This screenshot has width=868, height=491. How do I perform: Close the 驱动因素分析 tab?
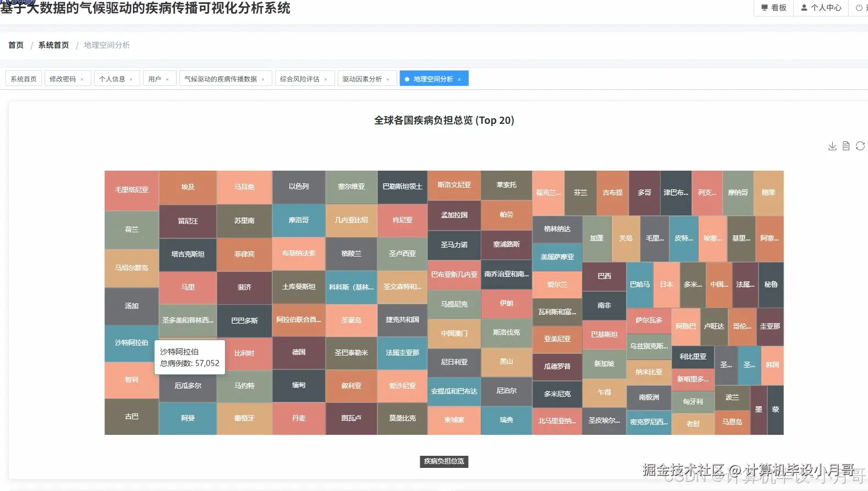388,79
